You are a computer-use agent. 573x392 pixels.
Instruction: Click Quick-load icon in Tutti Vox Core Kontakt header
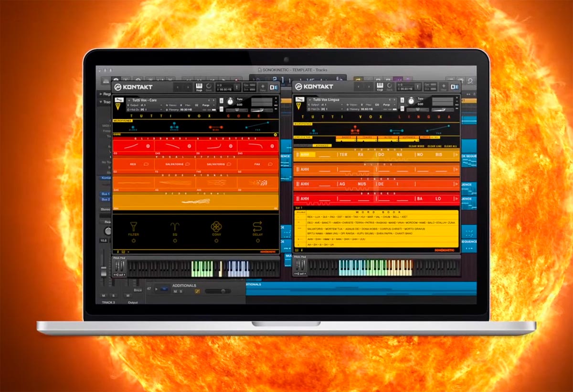coord(209,87)
